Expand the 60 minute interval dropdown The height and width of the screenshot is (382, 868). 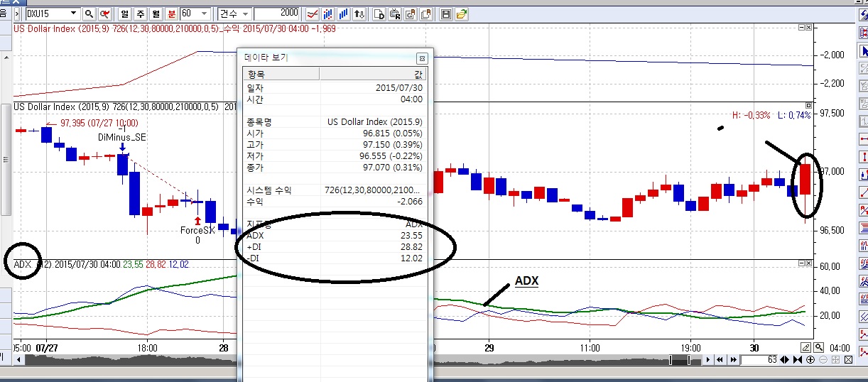[205, 13]
